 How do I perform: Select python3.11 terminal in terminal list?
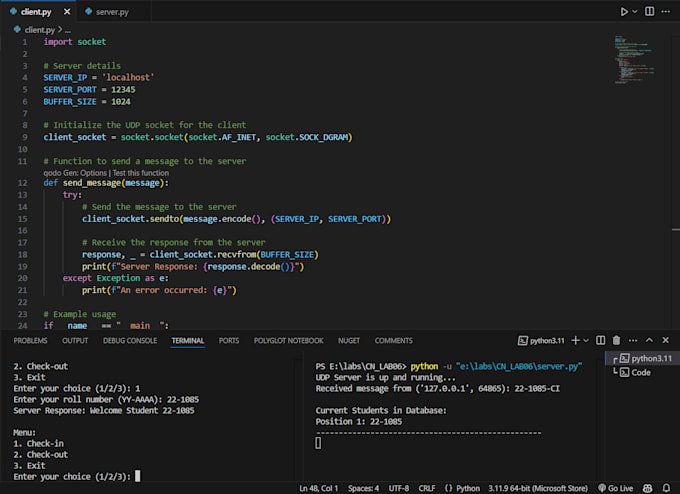pos(642,358)
